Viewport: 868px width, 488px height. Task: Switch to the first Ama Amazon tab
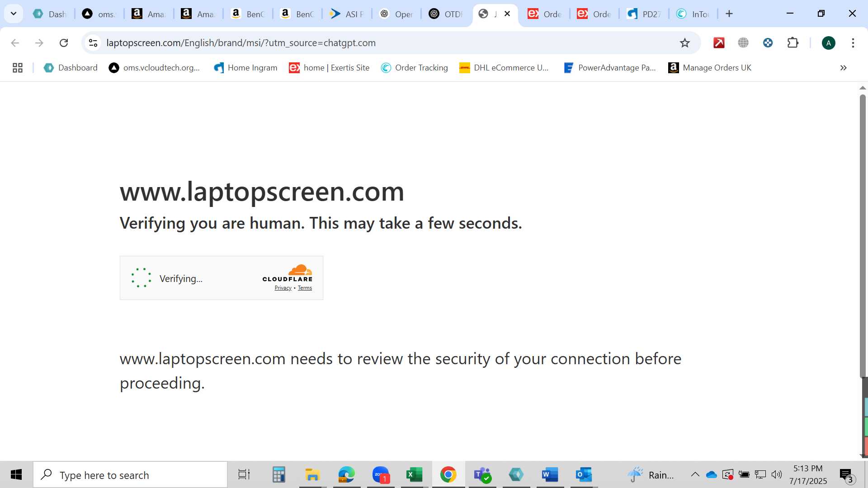point(148,14)
